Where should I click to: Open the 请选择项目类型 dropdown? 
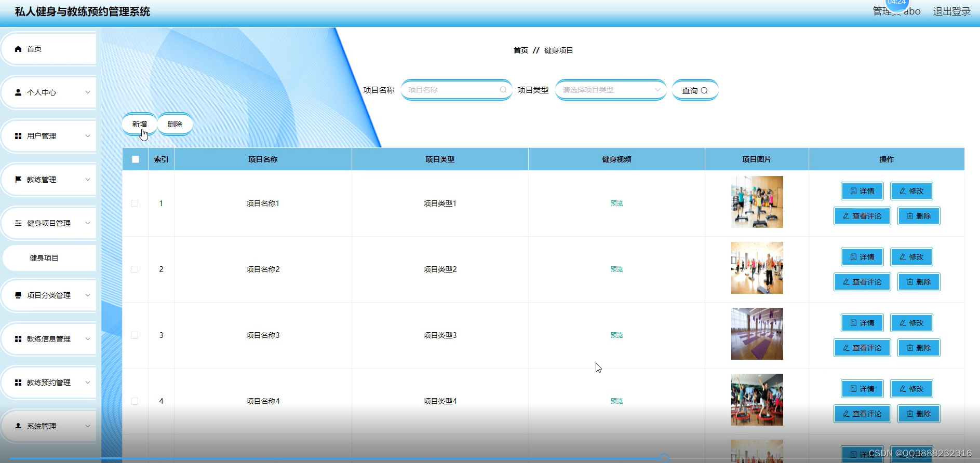(x=611, y=90)
